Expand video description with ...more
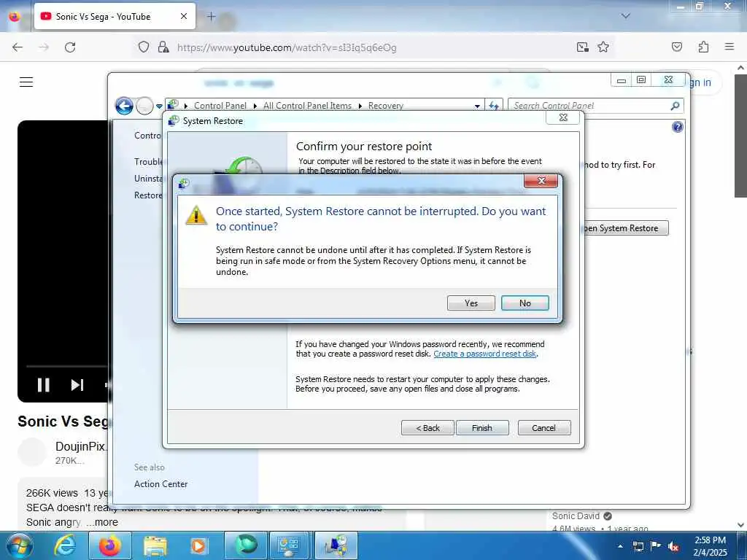Screen dimensions: 747x560 point(102,522)
